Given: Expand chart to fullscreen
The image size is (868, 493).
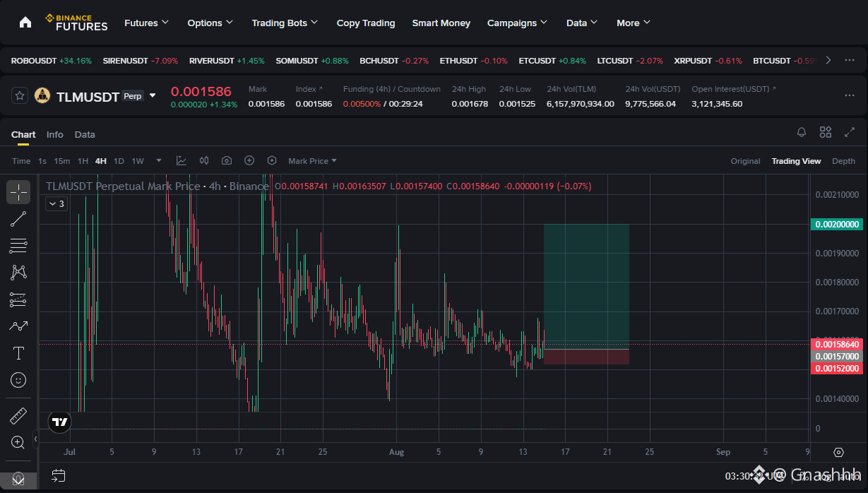Looking at the screenshot, I should (850, 132).
